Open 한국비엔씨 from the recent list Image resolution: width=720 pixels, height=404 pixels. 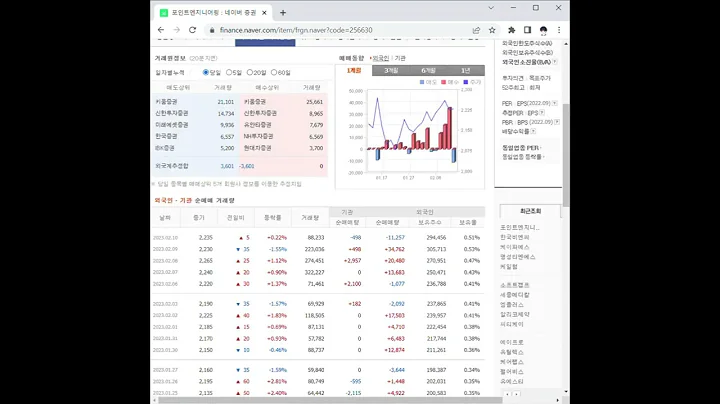(x=515, y=237)
